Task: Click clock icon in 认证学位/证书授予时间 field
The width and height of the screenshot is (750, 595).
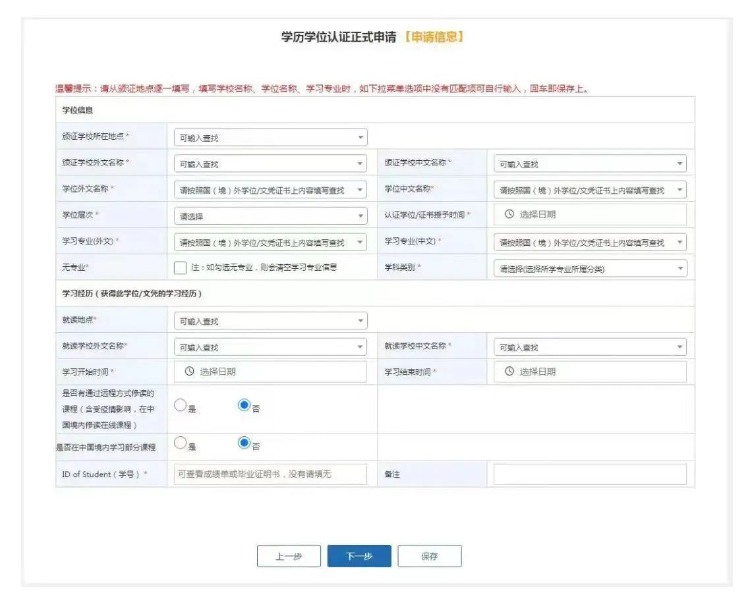Action: point(509,214)
